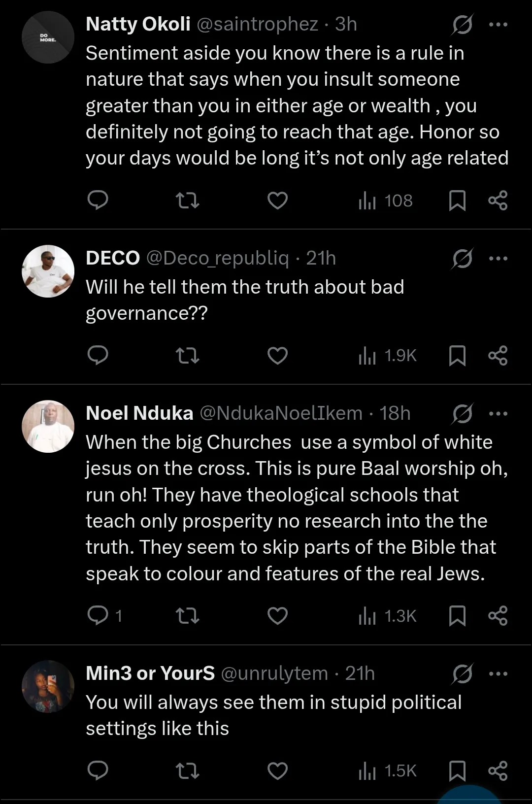Expand options menu for Min3 or YourS tweet

pos(498,673)
